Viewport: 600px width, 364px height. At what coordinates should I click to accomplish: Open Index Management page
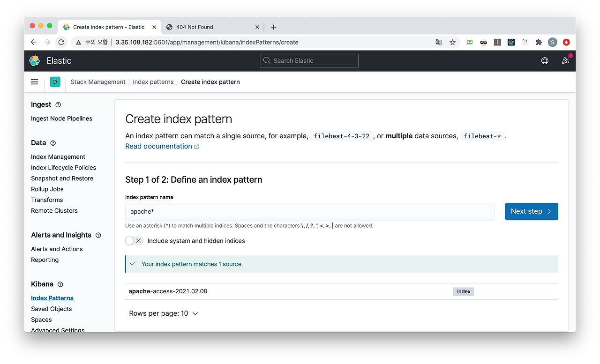pos(58,157)
